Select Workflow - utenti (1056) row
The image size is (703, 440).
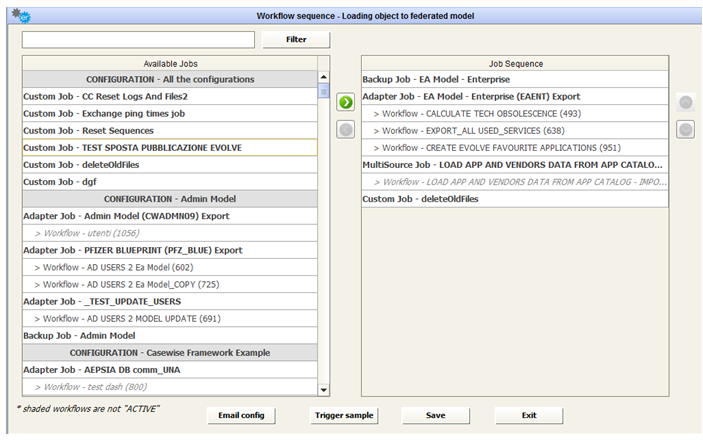170,233
